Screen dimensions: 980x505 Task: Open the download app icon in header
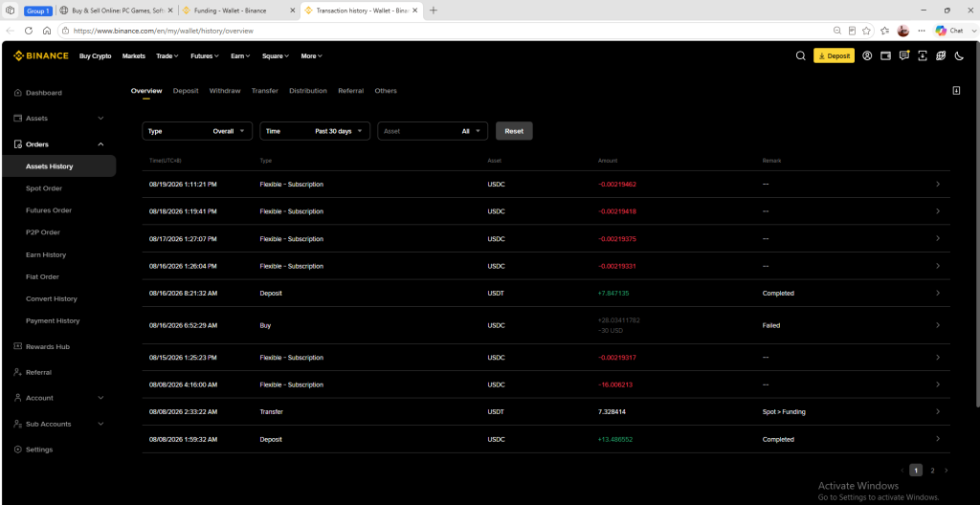pyautogui.click(x=923, y=55)
